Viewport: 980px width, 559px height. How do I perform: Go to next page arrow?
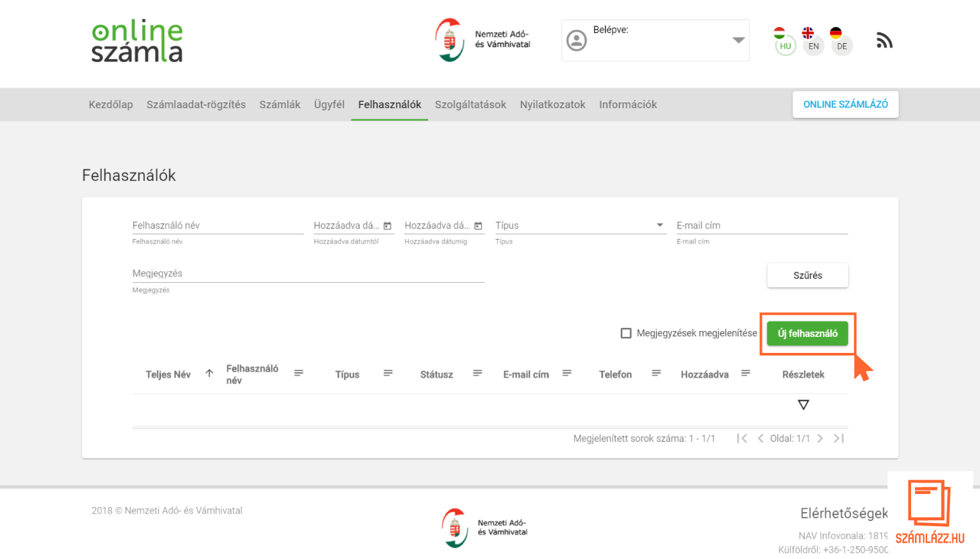click(x=820, y=439)
